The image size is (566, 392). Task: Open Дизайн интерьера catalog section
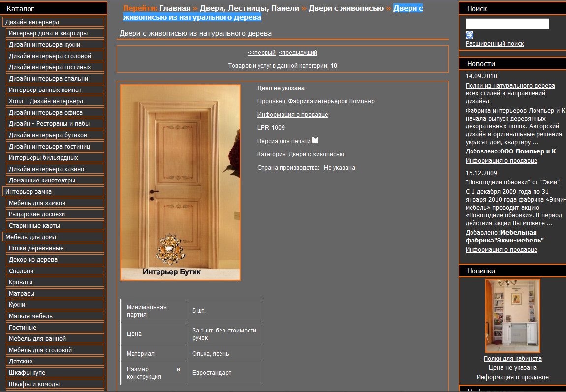click(54, 22)
